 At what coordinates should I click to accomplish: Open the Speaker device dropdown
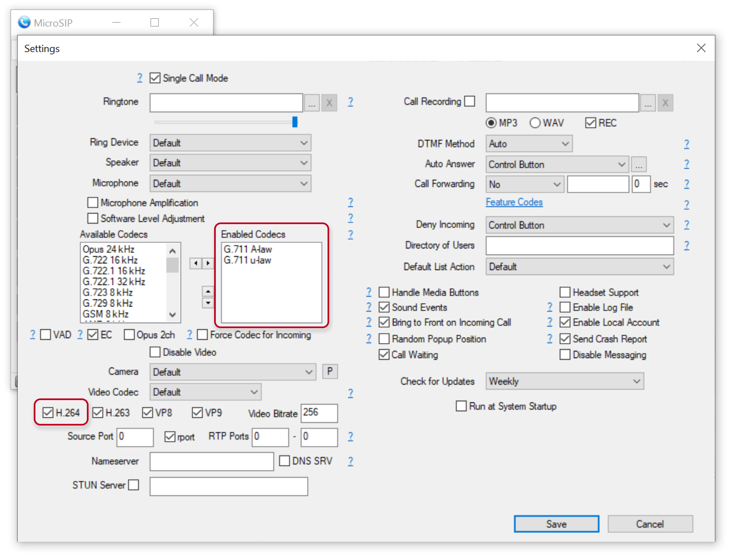point(230,163)
